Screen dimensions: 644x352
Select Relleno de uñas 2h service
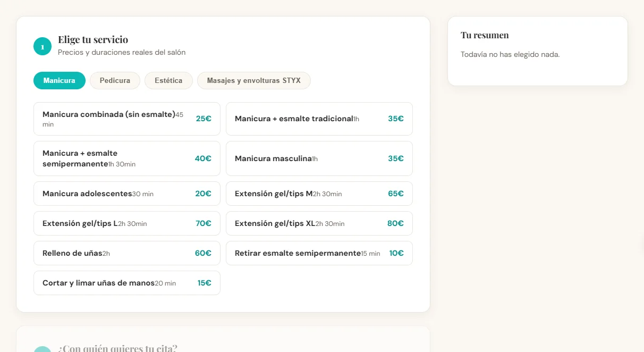click(127, 253)
